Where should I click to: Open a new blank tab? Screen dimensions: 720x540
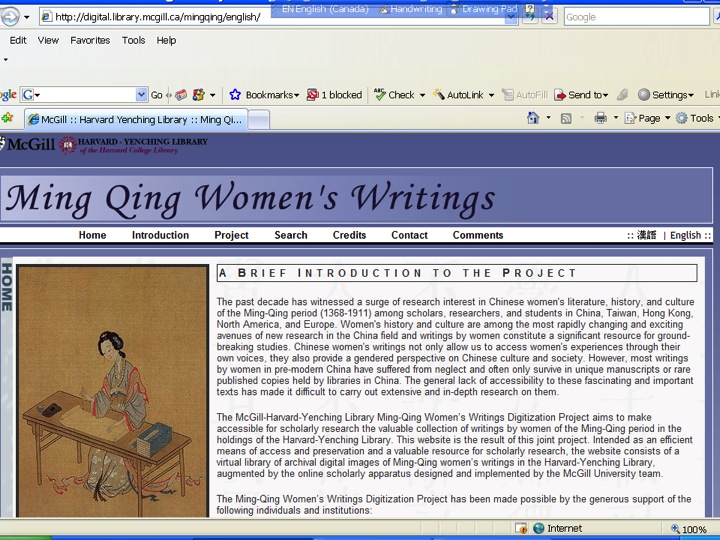pos(259,120)
